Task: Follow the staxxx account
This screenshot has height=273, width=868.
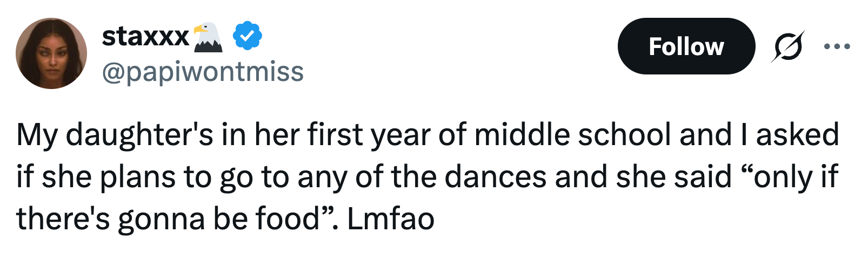Action: coord(686,46)
